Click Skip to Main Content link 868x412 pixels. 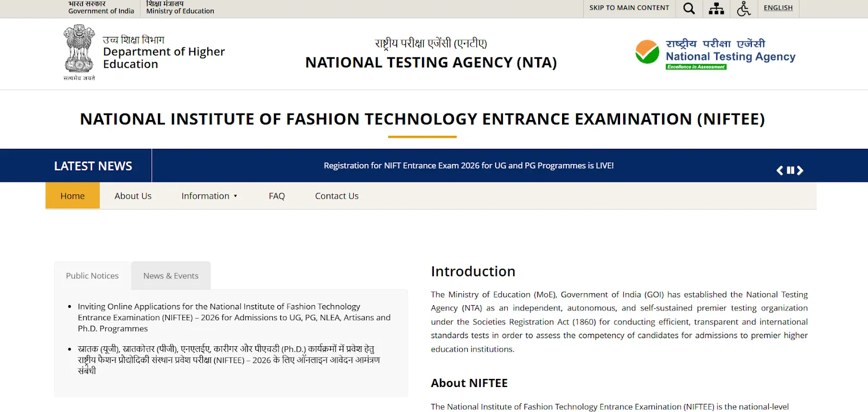point(629,8)
